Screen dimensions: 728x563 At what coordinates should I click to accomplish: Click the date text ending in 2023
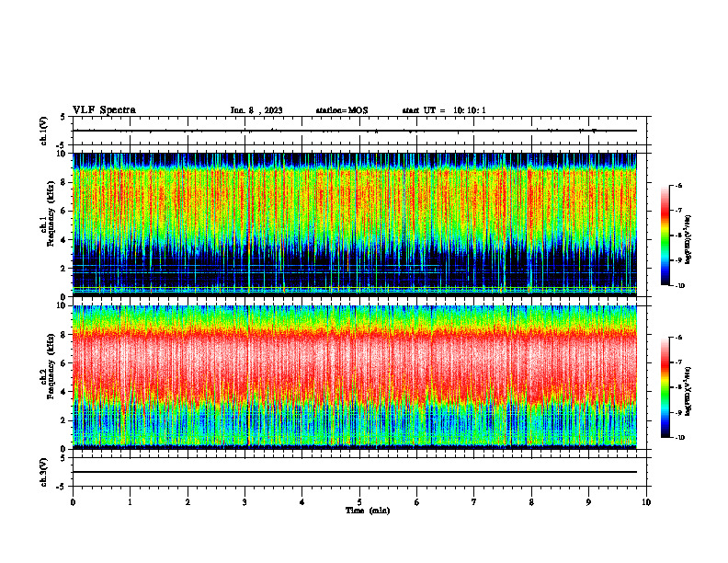(x=256, y=110)
